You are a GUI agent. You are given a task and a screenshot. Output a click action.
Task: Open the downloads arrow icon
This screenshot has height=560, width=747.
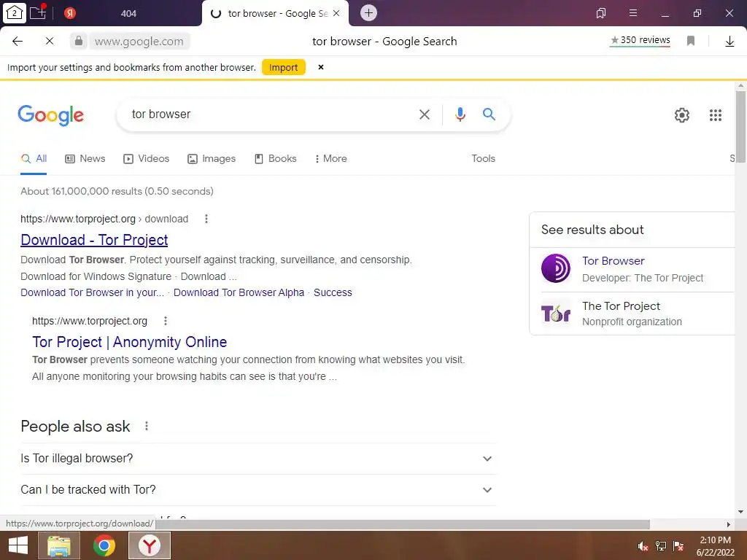click(729, 42)
